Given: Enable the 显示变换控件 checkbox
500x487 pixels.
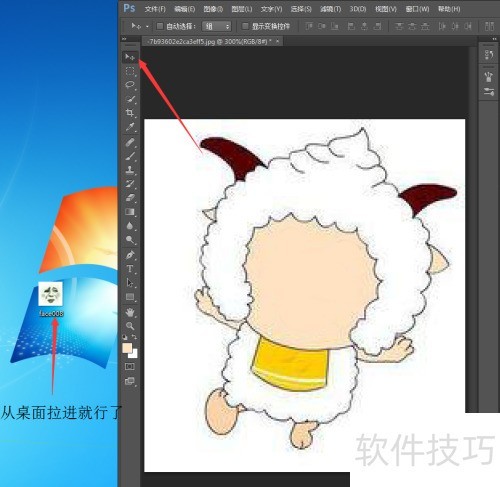Looking at the screenshot, I should [245, 26].
